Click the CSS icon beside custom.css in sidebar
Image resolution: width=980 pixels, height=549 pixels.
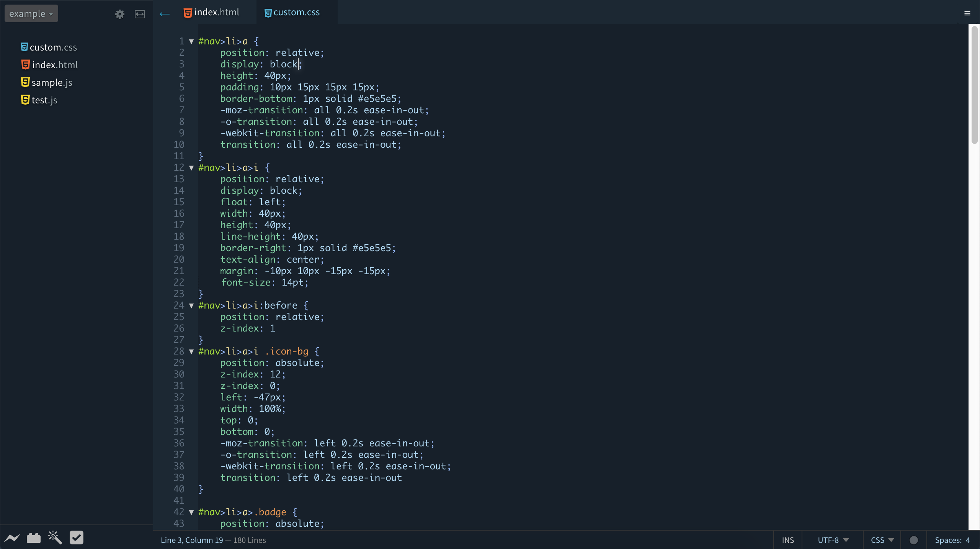click(x=24, y=47)
